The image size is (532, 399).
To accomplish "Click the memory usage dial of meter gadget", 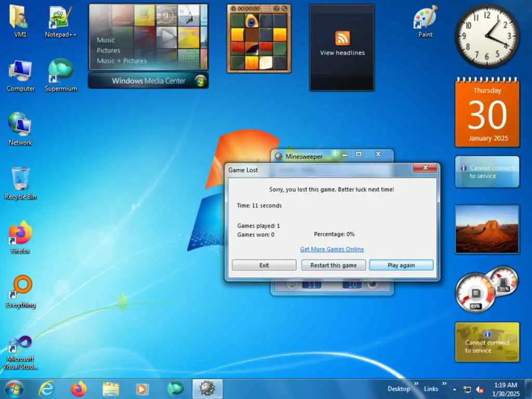I will (x=504, y=281).
